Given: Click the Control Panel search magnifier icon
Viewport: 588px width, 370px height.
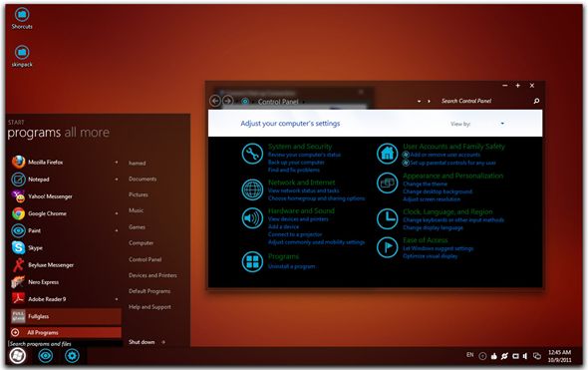Looking at the screenshot, I should tap(536, 101).
